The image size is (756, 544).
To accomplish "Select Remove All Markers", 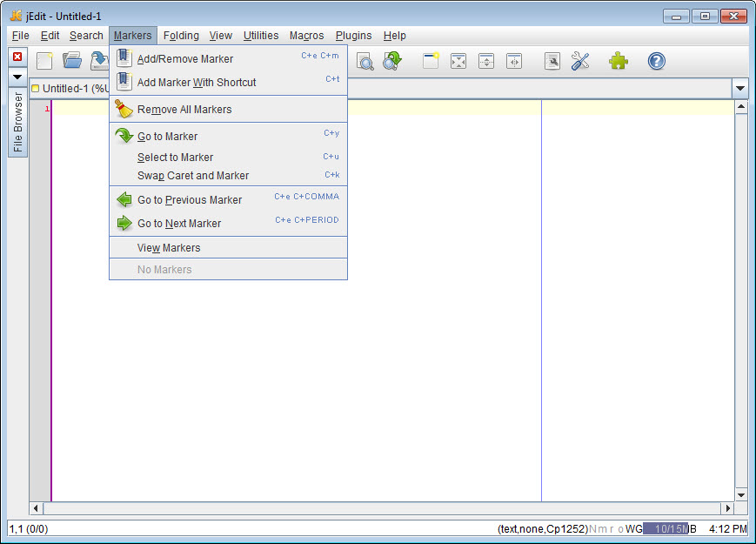I will click(x=229, y=110).
